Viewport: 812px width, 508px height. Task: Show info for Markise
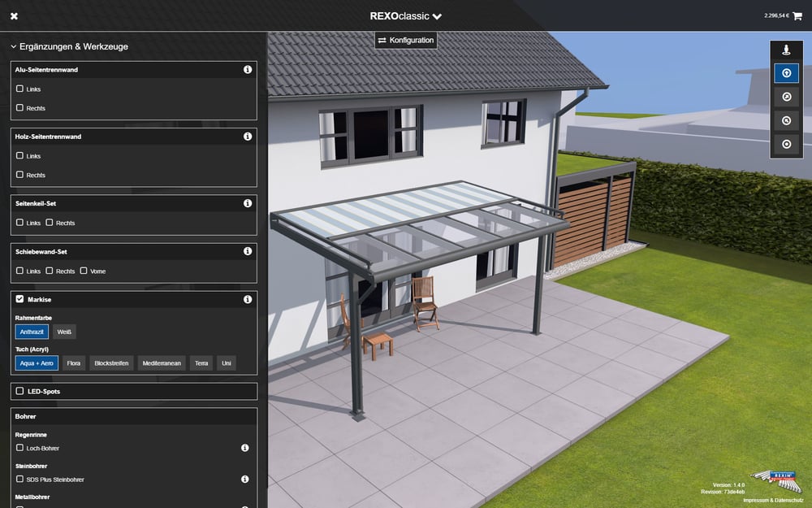click(x=248, y=299)
